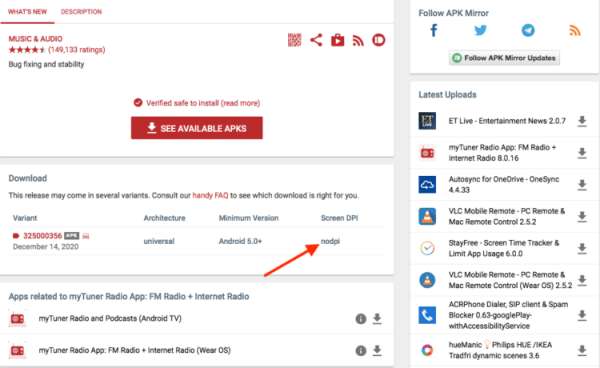
Task: Click the 'December 14, 2020' date
Action: (x=46, y=247)
